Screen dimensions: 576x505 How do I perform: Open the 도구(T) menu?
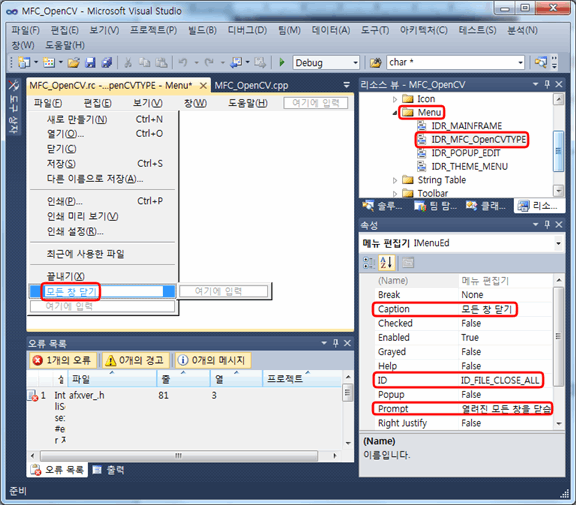[375, 30]
